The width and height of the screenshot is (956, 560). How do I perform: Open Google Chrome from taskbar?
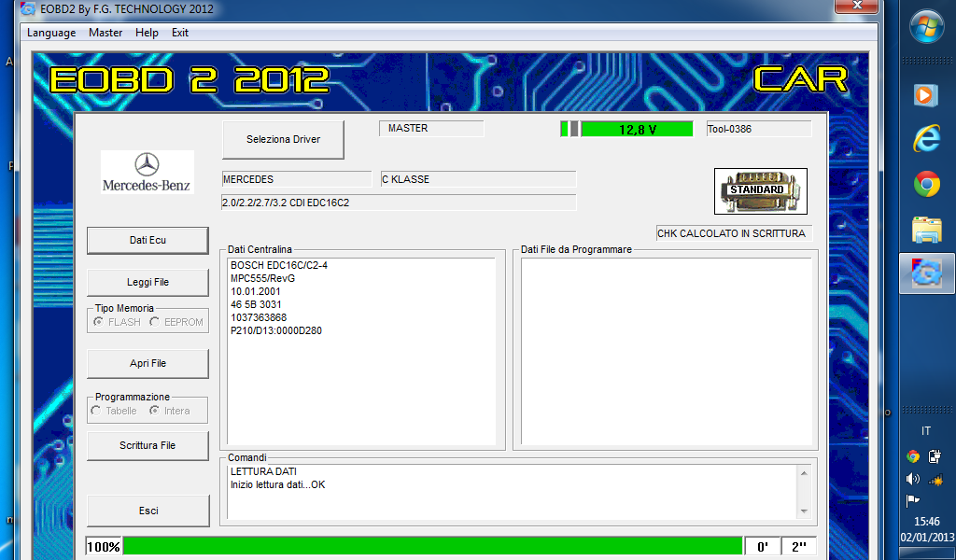(927, 184)
